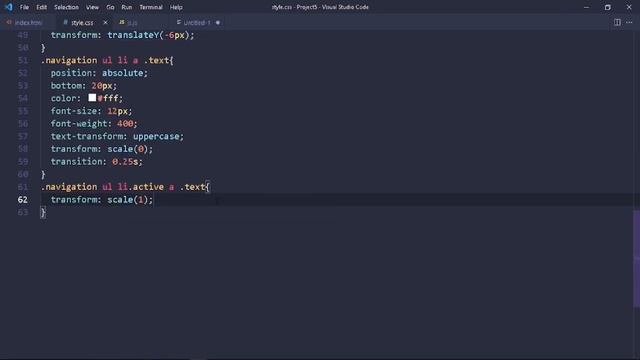
Task: Click the '.navigation ul li.active a .text{' selector
Action: point(125,187)
